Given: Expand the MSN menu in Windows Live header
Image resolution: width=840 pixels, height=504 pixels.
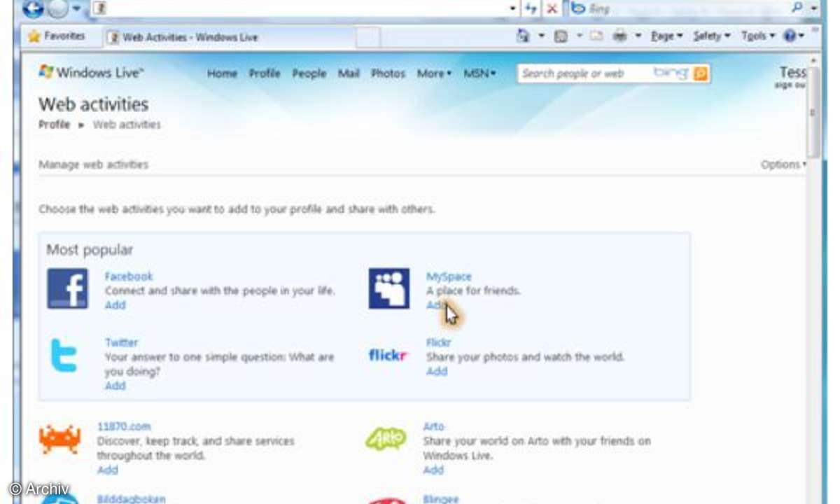Looking at the screenshot, I should pyautogui.click(x=479, y=73).
